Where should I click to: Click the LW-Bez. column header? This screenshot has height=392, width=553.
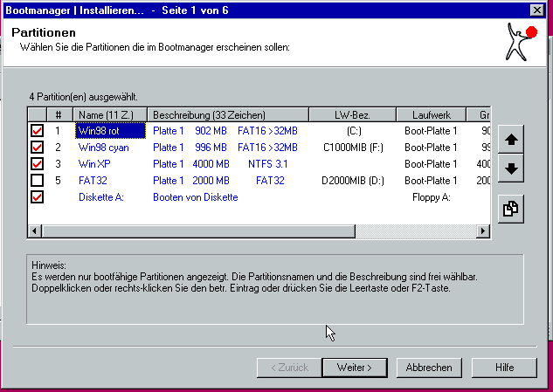pos(352,114)
